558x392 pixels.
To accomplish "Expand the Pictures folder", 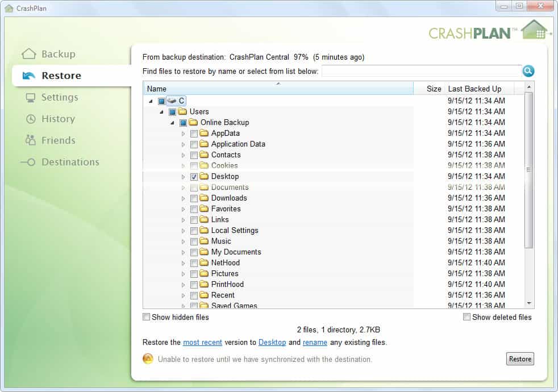I will click(184, 274).
